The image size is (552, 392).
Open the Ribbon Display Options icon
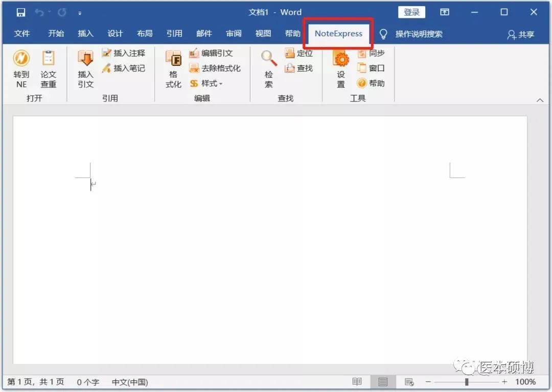(445, 12)
